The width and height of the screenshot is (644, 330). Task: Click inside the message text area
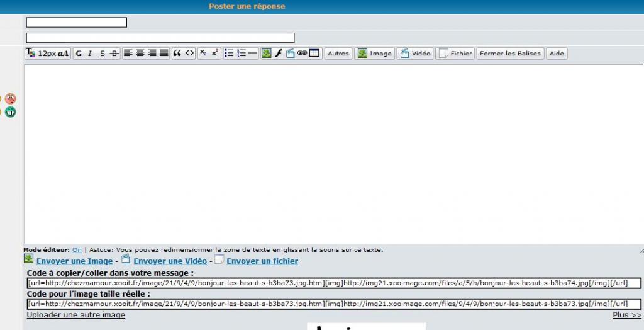point(334,154)
